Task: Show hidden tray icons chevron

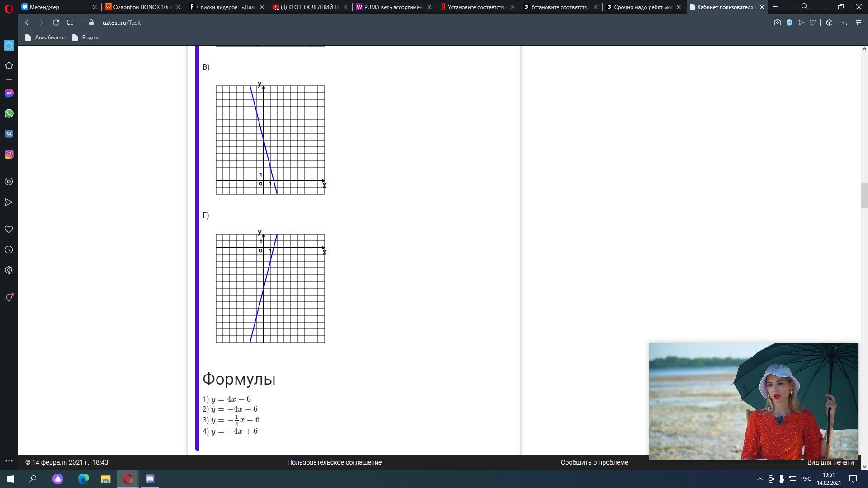Action: (759, 479)
